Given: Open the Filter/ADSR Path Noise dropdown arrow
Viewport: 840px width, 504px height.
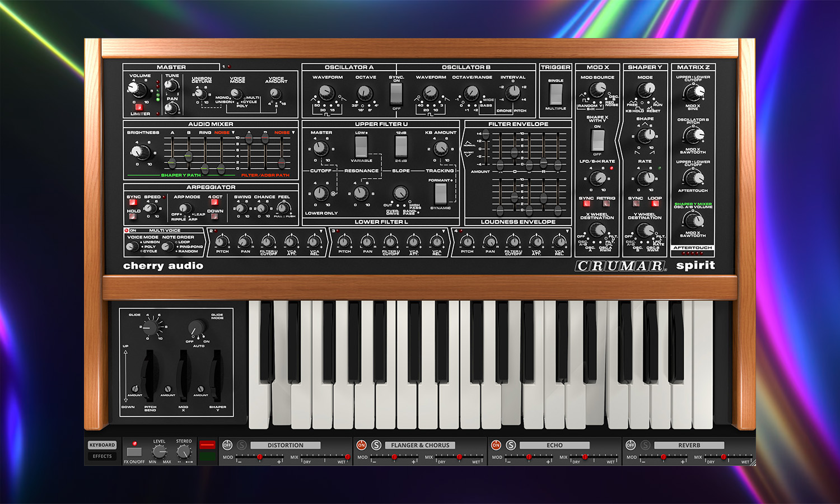Looking at the screenshot, I should [292, 133].
